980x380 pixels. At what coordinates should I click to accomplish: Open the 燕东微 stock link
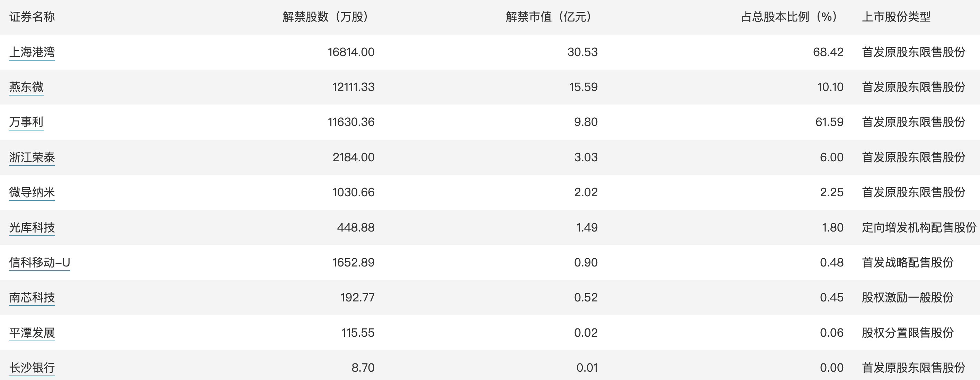point(26,87)
